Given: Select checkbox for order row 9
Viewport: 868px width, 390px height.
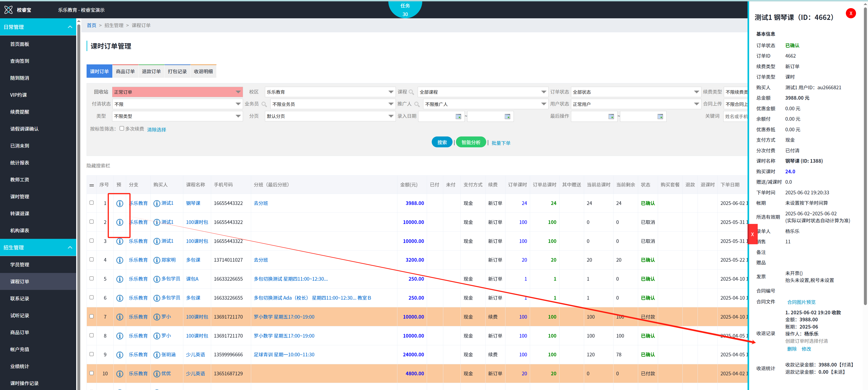Looking at the screenshot, I should pos(91,354).
